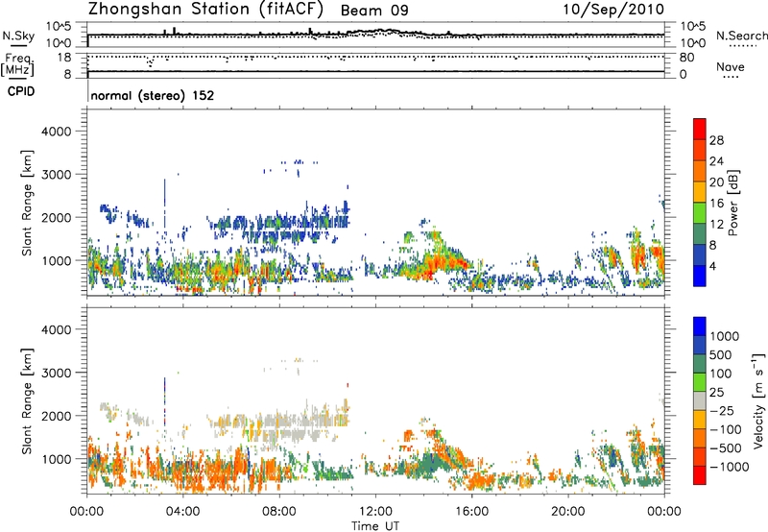Click the '04:00' time tick label
The width and height of the screenshot is (768, 532).
pyautogui.click(x=182, y=512)
